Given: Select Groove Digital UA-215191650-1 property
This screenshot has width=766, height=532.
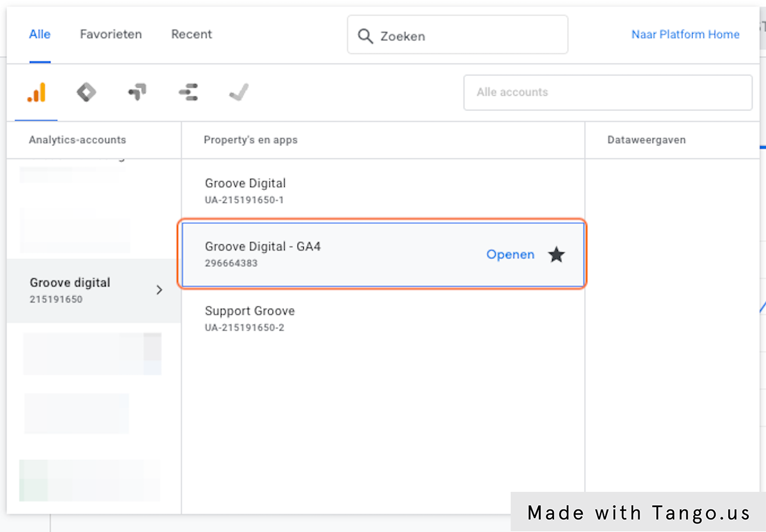Looking at the screenshot, I should coord(383,191).
